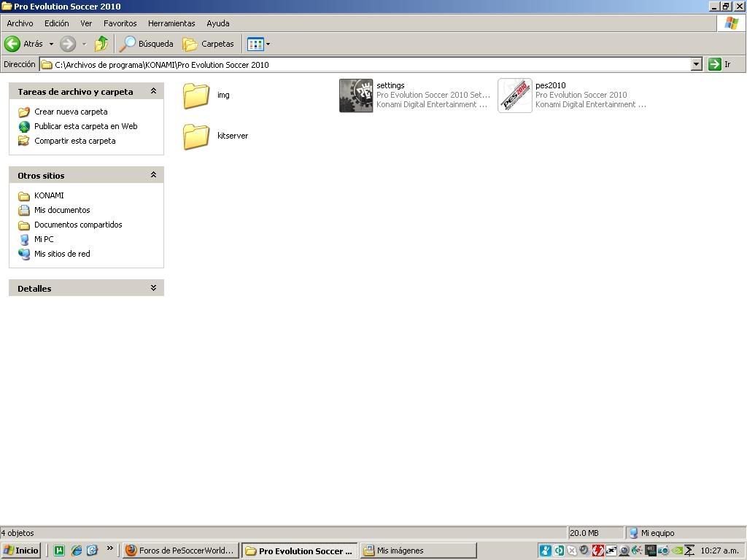
Task: Click the clock showing 10:27 a.m.
Action: pyautogui.click(x=719, y=551)
